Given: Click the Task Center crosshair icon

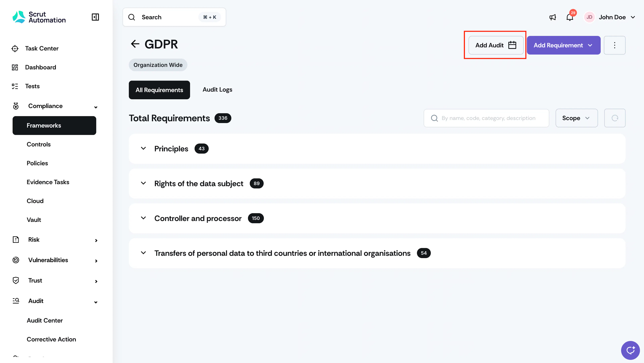Looking at the screenshot, I should click(15, 48).
